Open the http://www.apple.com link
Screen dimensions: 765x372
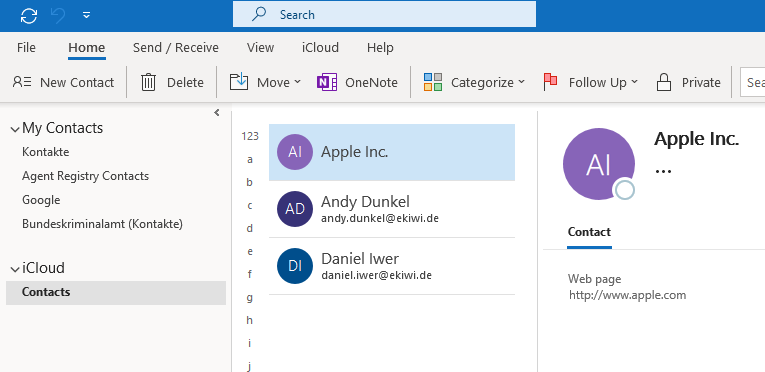tap(627, 295)
